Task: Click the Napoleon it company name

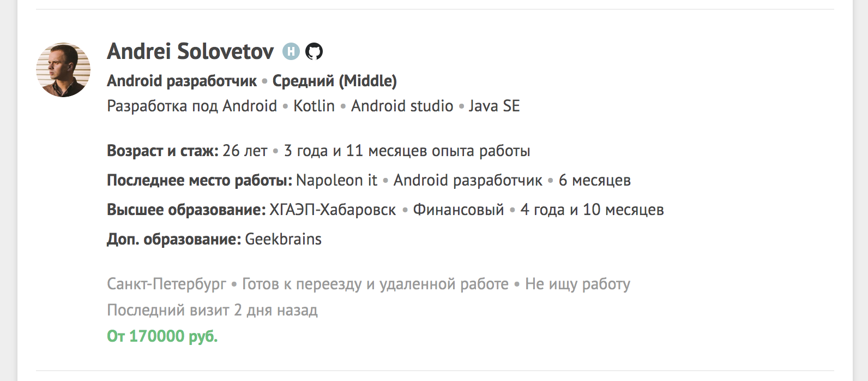Action: pyautogui.click(x=336, y=180)
